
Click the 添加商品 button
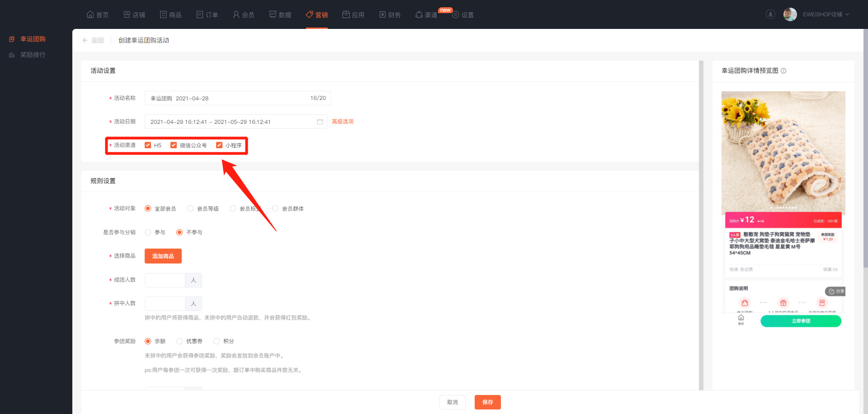point(163,256)
